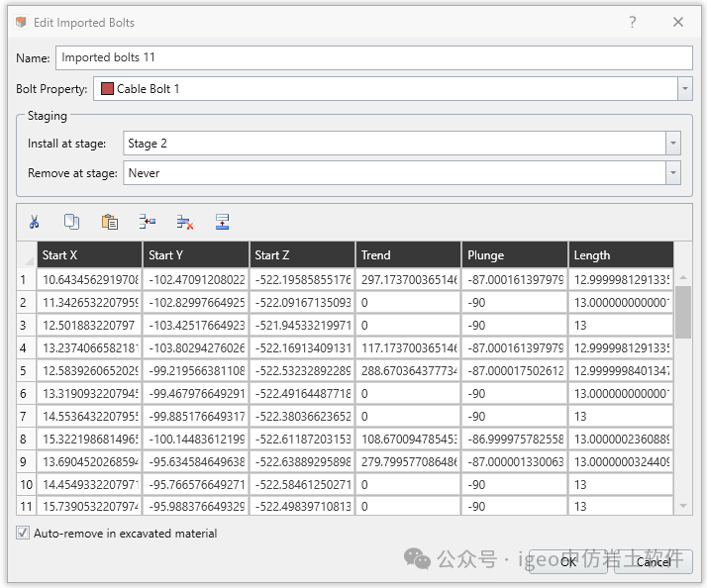Expand the Remove at stage dropdown

point(673,173)
